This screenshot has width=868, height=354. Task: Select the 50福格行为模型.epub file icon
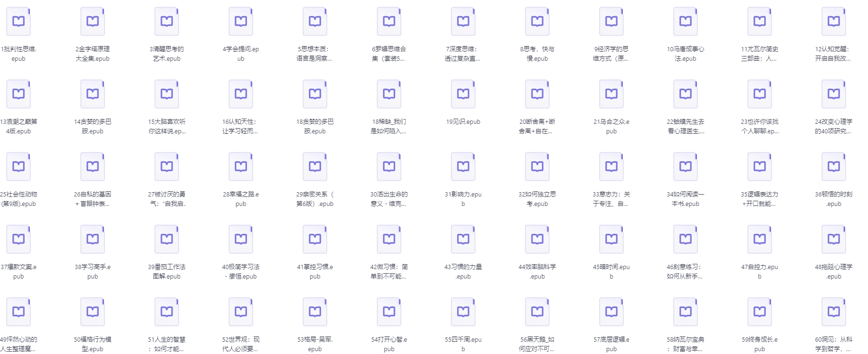coord(93,312)
